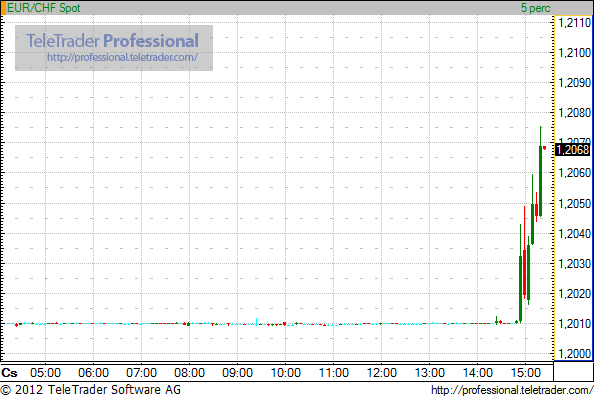Click the orange marker beside the chart title
Viewport: 594px width, 399px height.
[3, 8]
